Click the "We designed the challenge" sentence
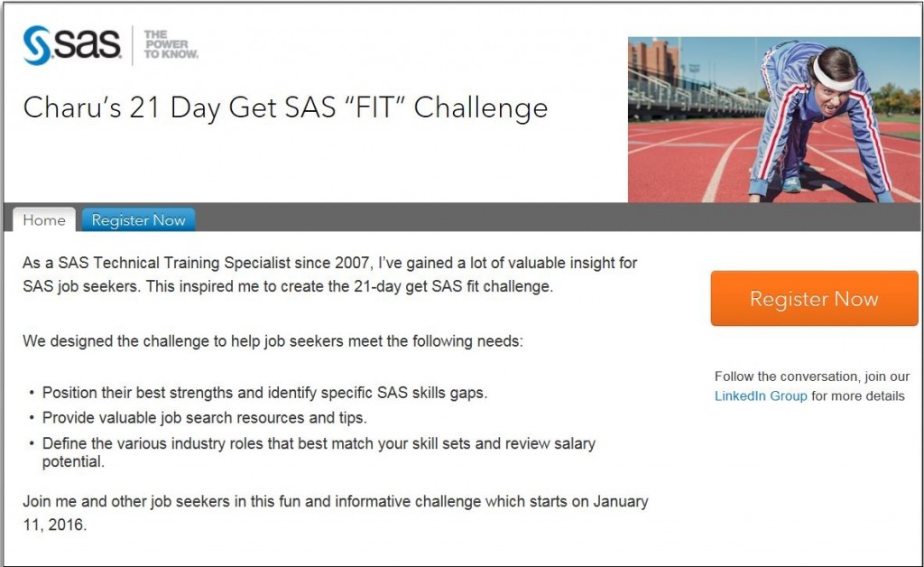Screen dimensions: 924x567 (273, 341)
